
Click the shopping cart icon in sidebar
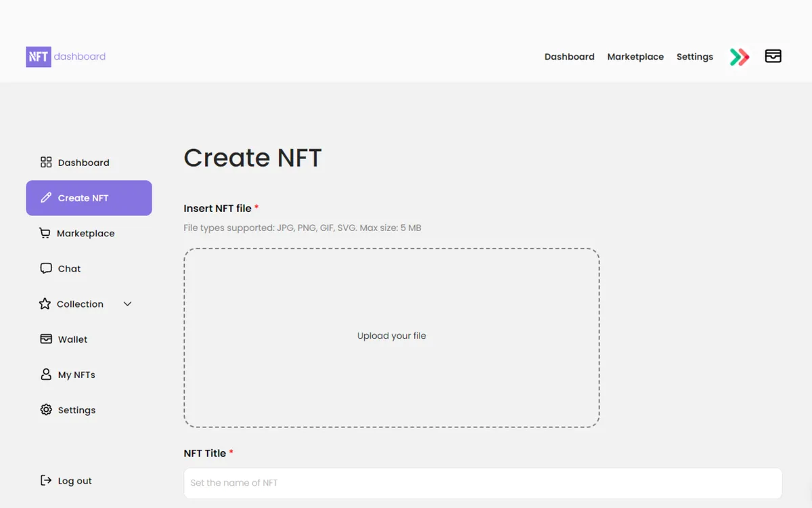tap(45, 233)
